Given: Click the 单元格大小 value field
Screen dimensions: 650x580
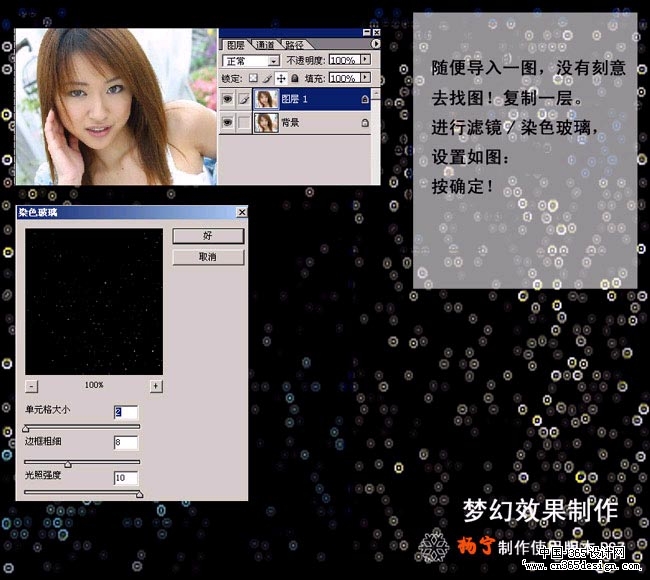Looking at the screenshot, I should point(126,412).
